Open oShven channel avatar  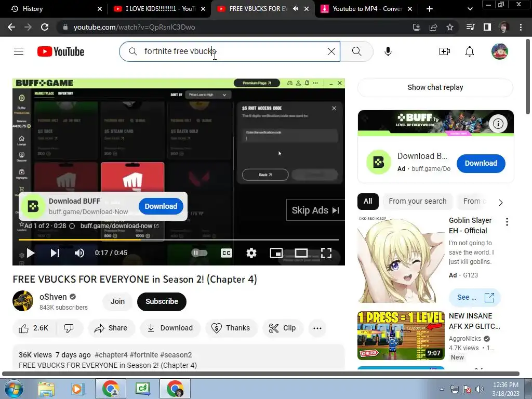tap(23, 301)
